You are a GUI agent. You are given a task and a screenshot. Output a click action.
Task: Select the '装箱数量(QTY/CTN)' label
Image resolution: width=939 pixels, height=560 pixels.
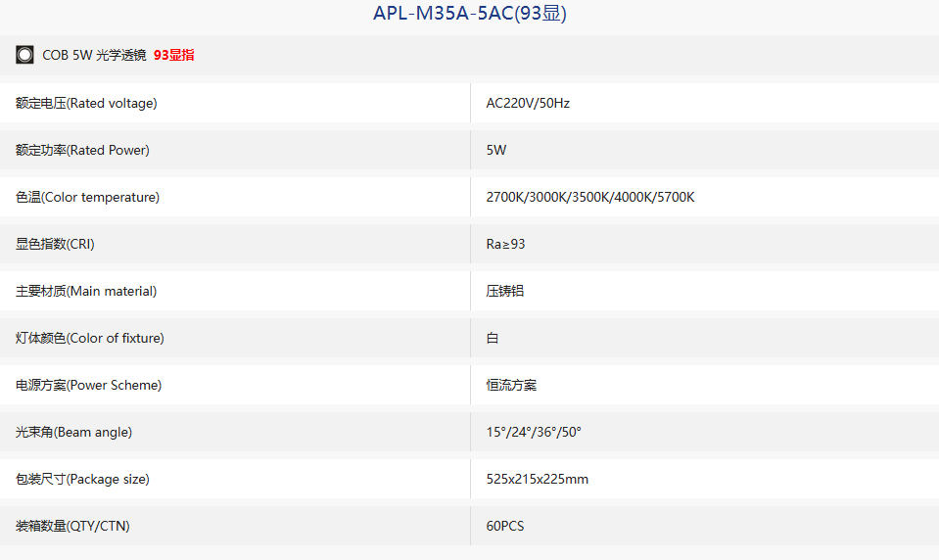click(72, 526)
